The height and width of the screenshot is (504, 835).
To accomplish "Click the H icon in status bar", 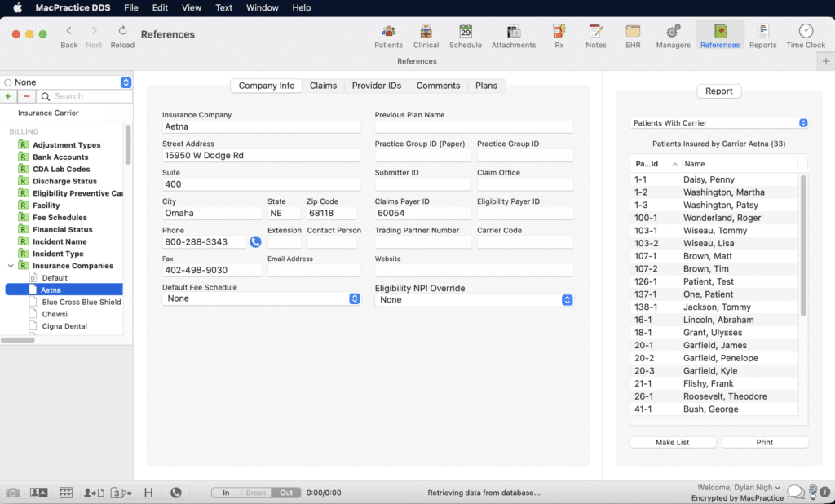I will tap(148, 493).
